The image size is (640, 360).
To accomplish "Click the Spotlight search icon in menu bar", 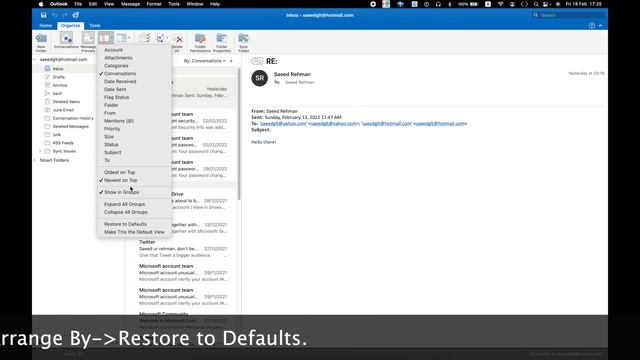I will coord(536,4).
